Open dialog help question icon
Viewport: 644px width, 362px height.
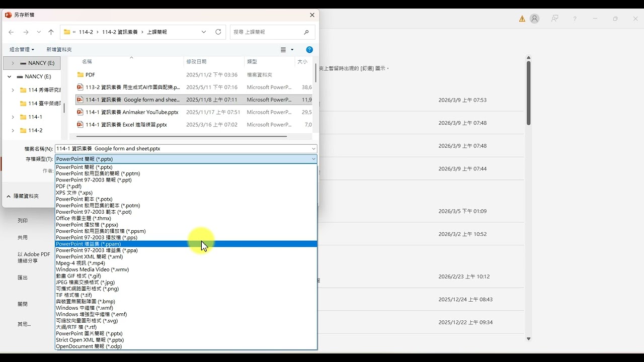(x=309, y=49)
